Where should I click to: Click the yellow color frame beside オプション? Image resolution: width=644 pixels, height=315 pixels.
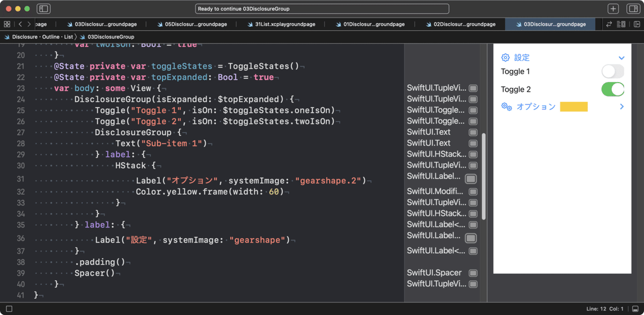pos(574,106)
